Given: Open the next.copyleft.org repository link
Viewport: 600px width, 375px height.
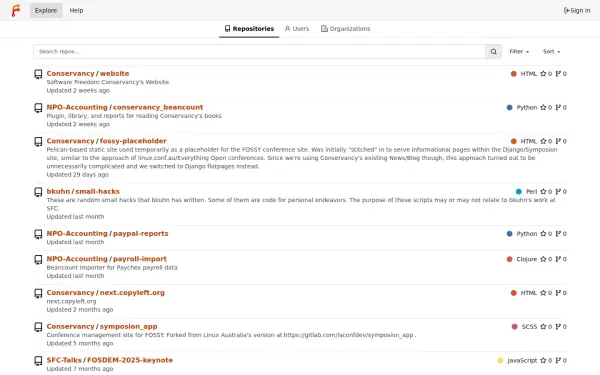Looking at the screenshot, I should coord(132,292).
